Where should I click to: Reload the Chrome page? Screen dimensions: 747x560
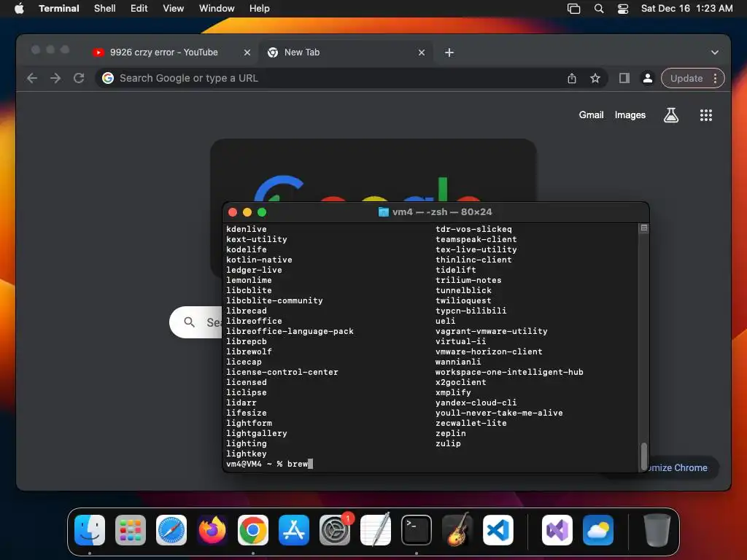point(79,78)
